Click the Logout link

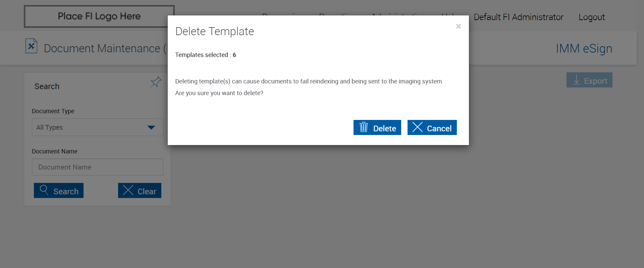[x=591, y=17]
